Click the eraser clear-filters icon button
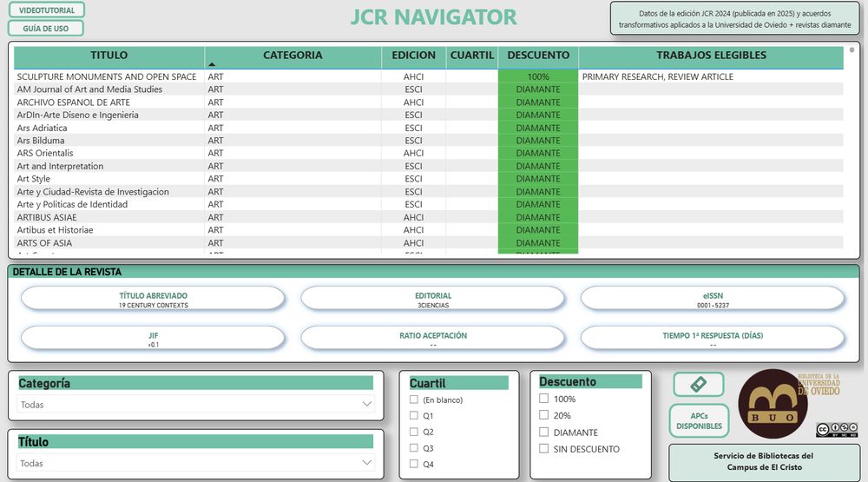868x482 pixels. [699, 384]
